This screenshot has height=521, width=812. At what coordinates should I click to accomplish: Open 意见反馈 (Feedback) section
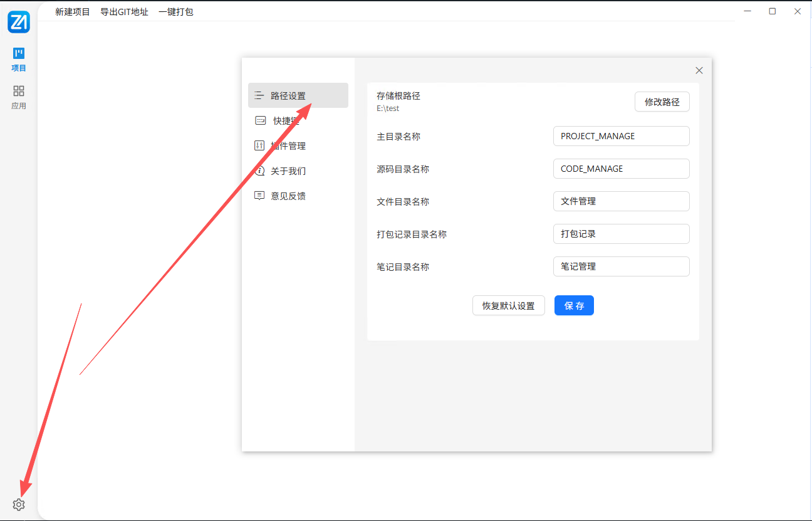288,195
